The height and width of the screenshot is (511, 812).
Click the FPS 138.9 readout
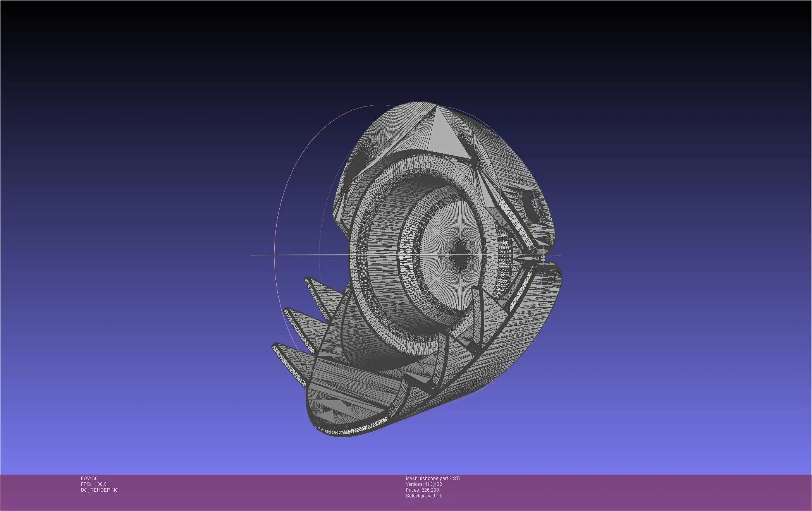pyautogui.click(x=93, y=484)
